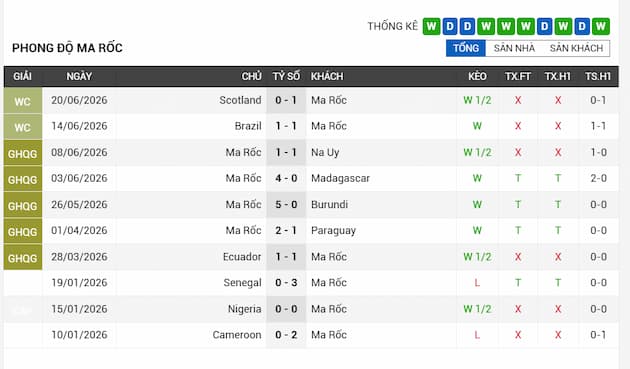Click the last green W form badge
630x369 pixels.
coord(601,27)
